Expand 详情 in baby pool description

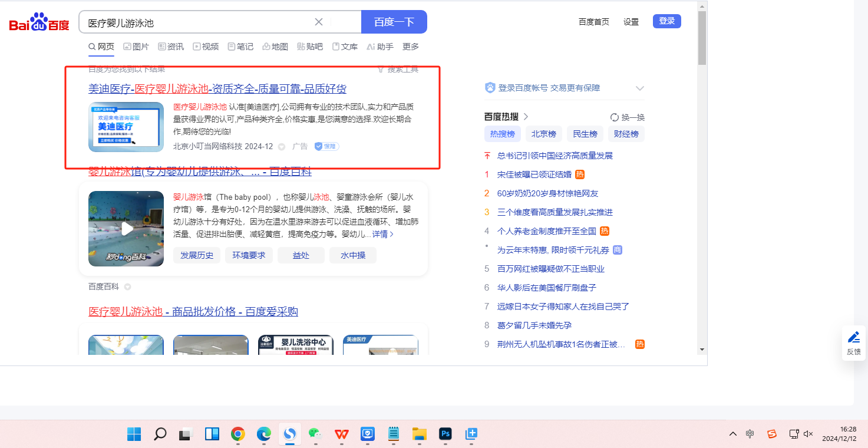383,234
